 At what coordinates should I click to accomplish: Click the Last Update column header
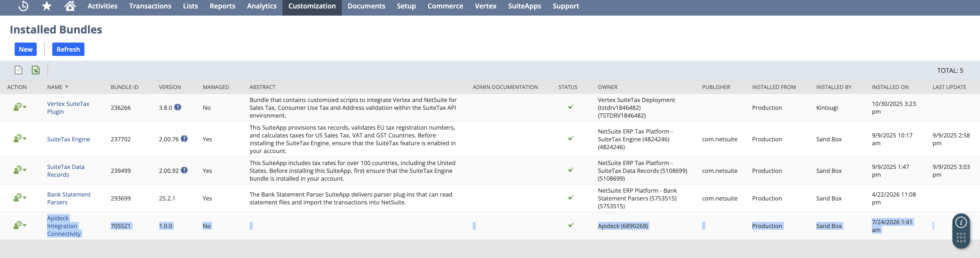pos(949,87)
